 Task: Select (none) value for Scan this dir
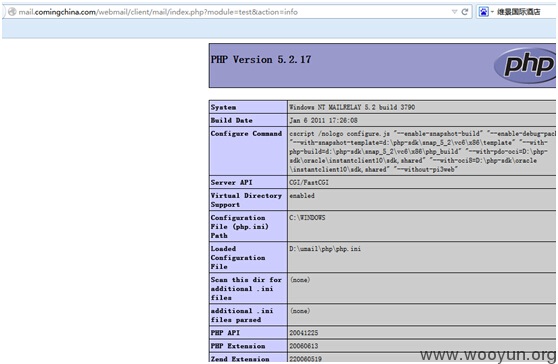pyautogui.click(x=300, y=280)
